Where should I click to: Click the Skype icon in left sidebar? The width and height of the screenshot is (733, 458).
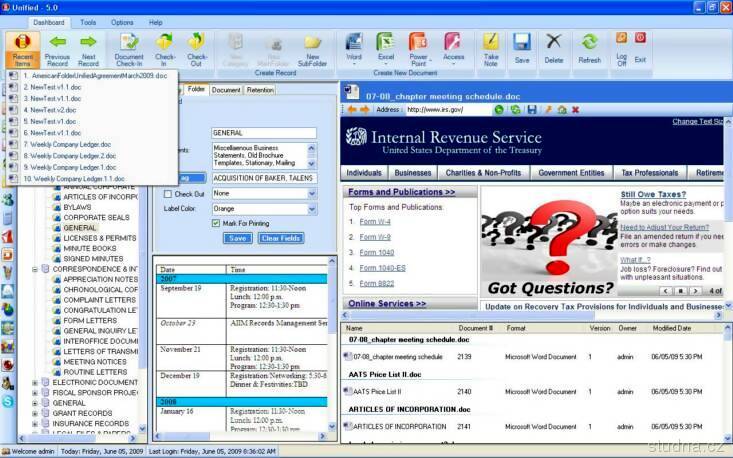(8, 401)
